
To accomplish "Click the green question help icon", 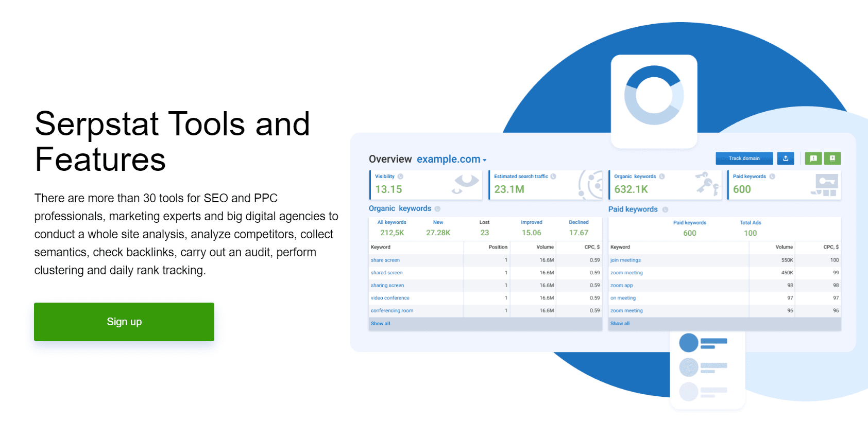I will pyautogui.click(x=832, y=159).
